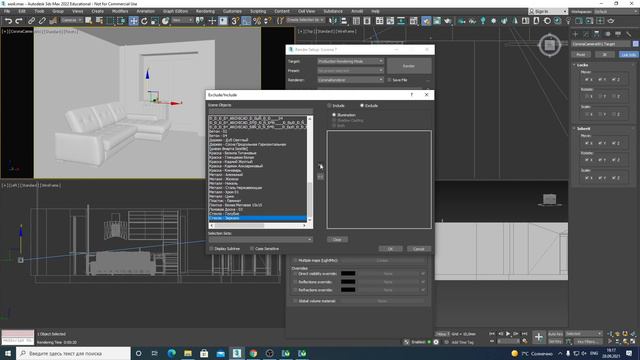Viewport: 640px width, 360px height.
Task: Click the Auto Key button
Action: (x=555, y=334)
